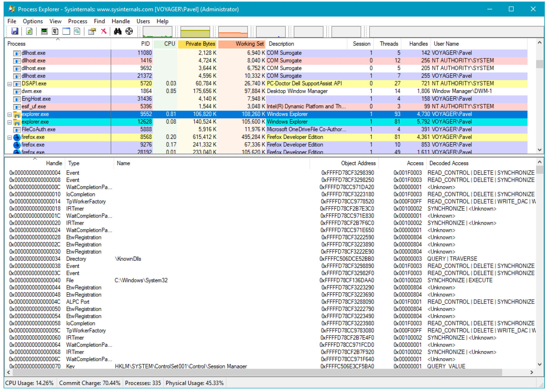
Task: Collapse the DSAPI.exe process tree node
Action: click(x=10, y=84)
